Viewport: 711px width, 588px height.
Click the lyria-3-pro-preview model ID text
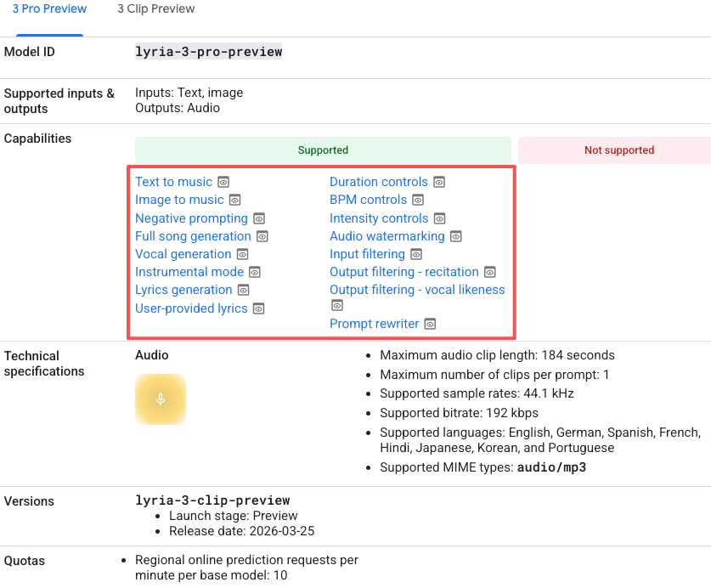pyautogui.click(x=208, y=52)
